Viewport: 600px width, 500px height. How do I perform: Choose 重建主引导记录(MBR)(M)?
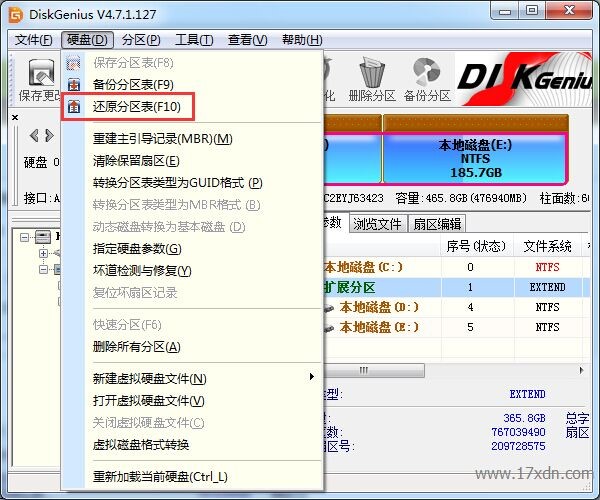tap(192, 138)
